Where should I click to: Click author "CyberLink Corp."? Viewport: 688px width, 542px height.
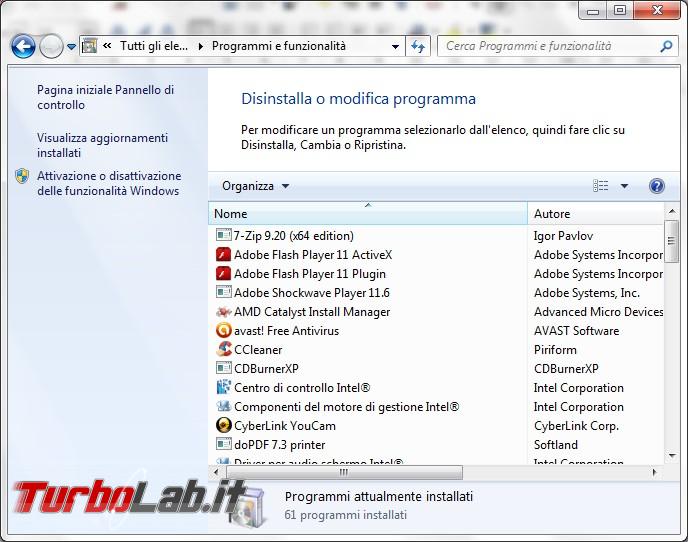point(577,426)
